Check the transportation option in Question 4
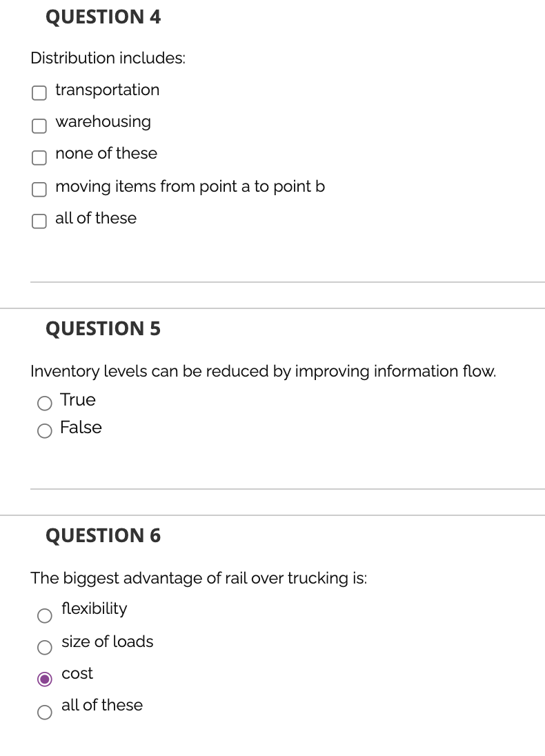The height and width of the screenshot is (756, 545). [39, 92]
